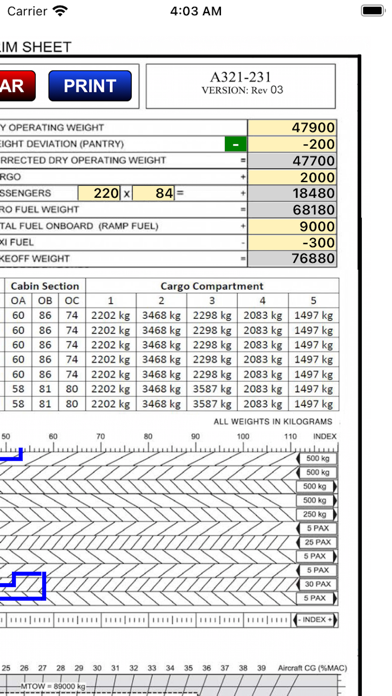Select the passengers total value 18480

(292, 194)
